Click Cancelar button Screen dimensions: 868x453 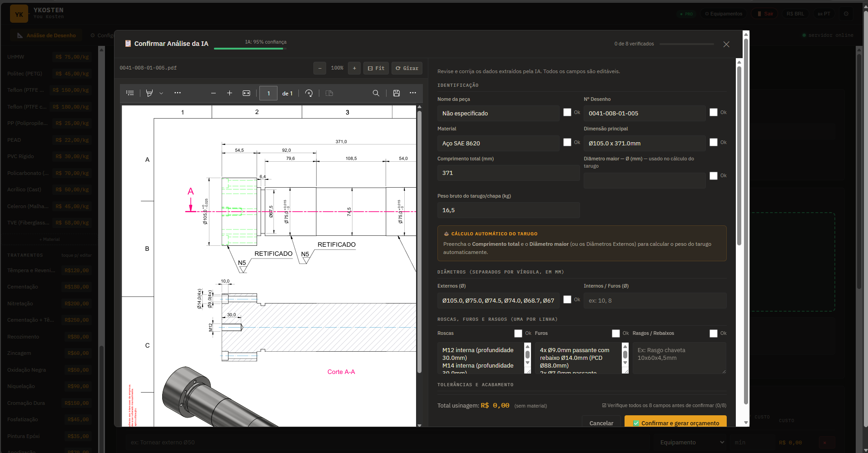[601, 423]
